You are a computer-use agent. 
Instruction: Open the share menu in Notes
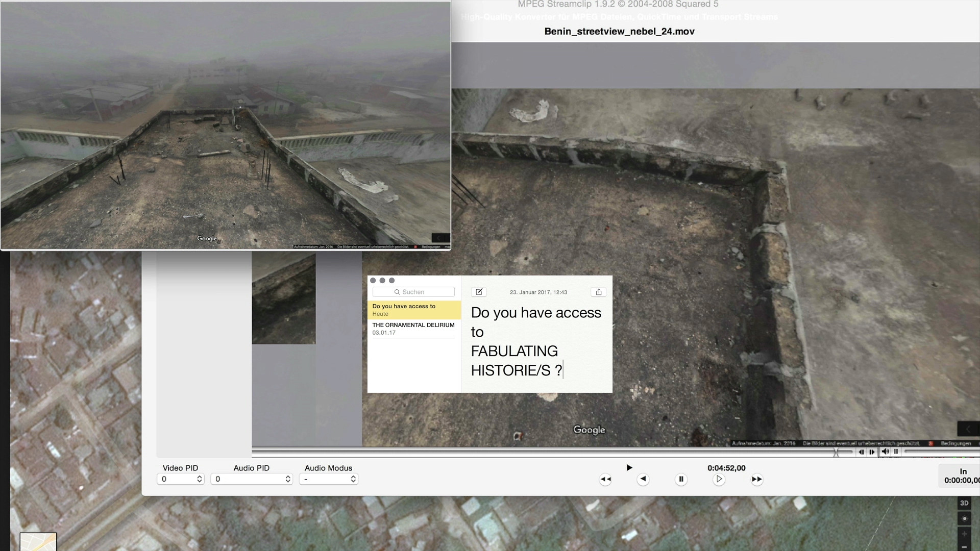coord(599,292)
